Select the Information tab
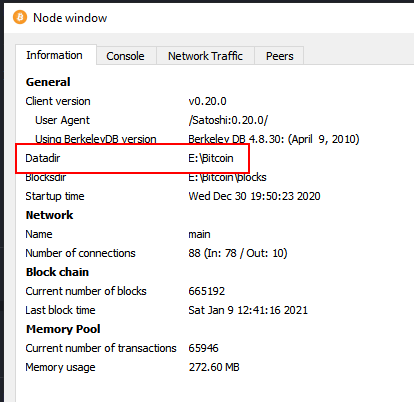414x402 pixels. coord(55,55)
